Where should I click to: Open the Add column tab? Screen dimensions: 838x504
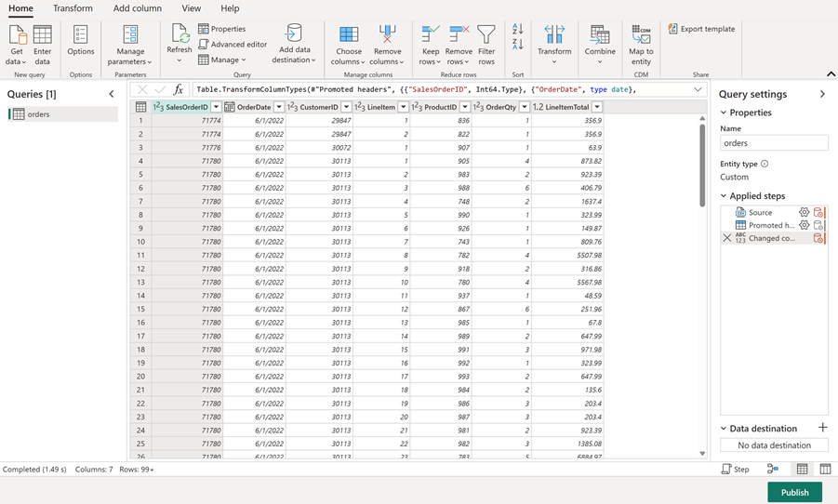138,8
